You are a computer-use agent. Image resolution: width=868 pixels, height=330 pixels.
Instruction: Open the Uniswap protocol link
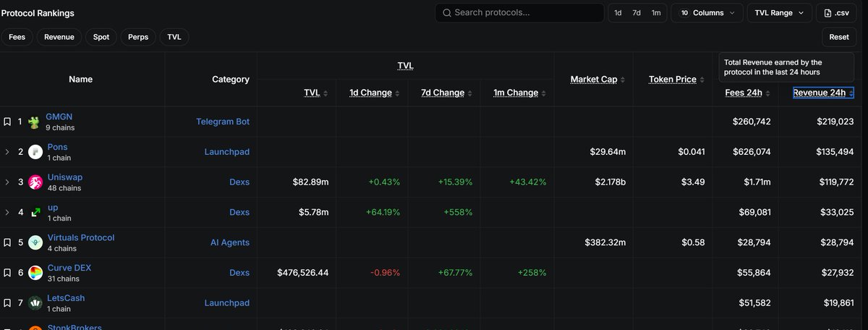point(64,177)
